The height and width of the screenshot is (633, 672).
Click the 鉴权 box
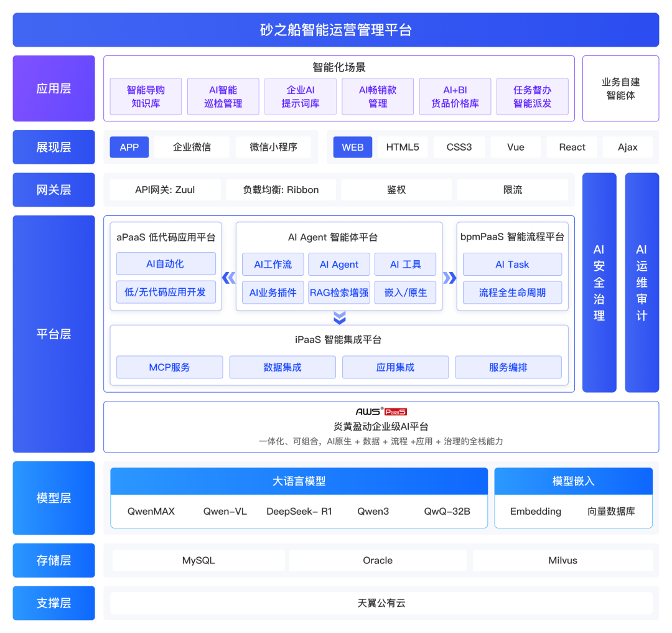(x=396, y=190)
